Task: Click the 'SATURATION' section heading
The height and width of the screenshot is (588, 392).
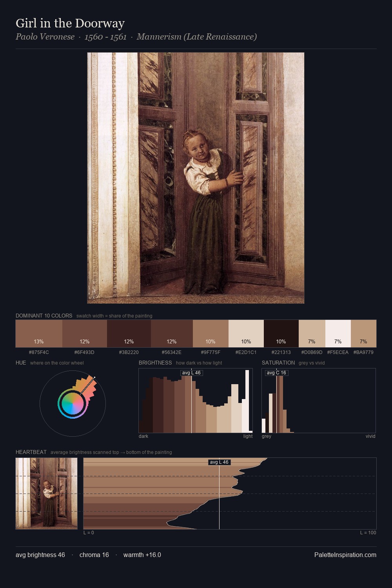Action: click(278, 363)
